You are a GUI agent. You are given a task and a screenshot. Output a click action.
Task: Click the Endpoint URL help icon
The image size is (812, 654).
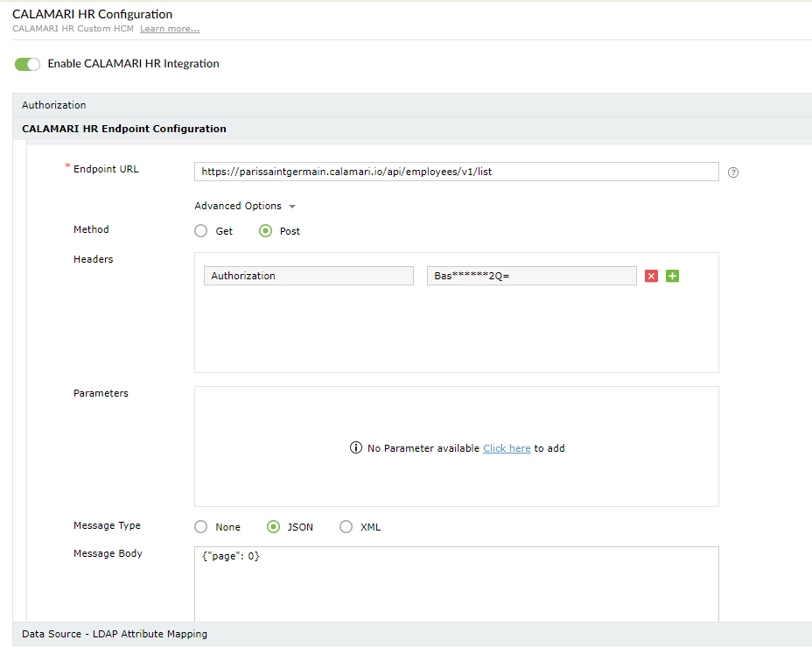[733, 172]
